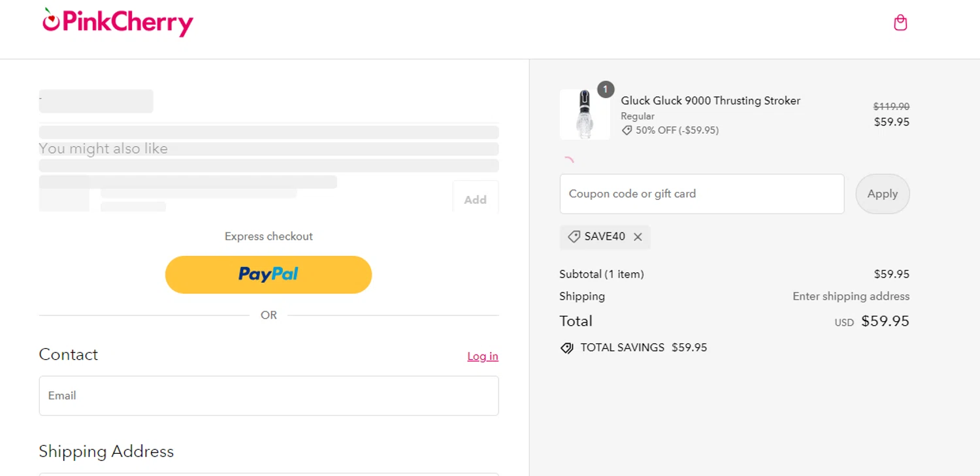This screenshot has height=476, width=980.
Task: Focus the Email contact field
Action: point(269,396)
